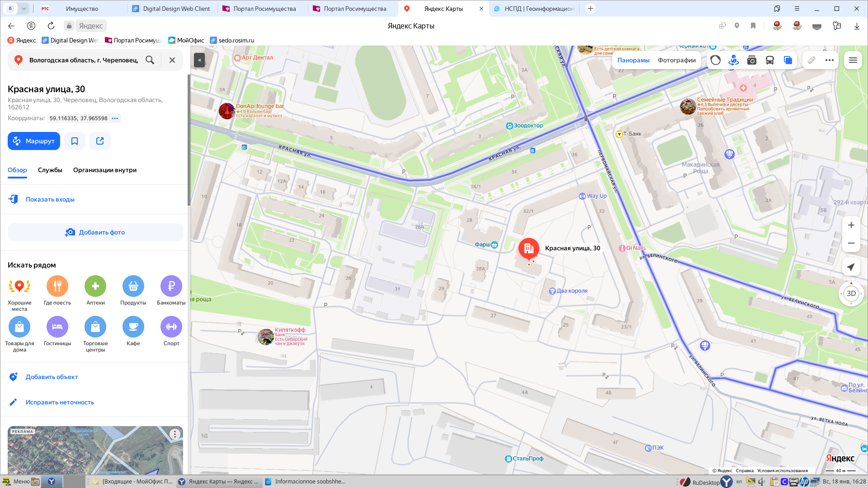Switch map to 3D view
This screenshot has width=868, height=488.
tap(851, 293)
